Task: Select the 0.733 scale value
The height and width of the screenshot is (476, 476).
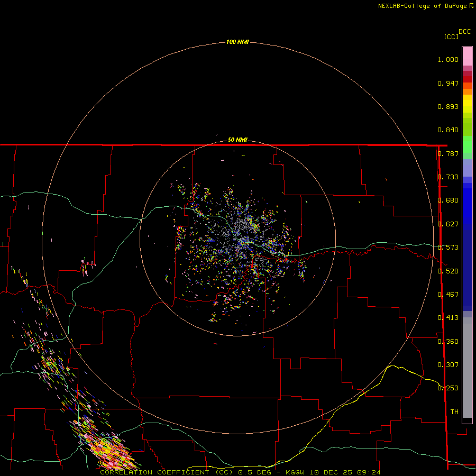Action: click(x=448, y=177)
